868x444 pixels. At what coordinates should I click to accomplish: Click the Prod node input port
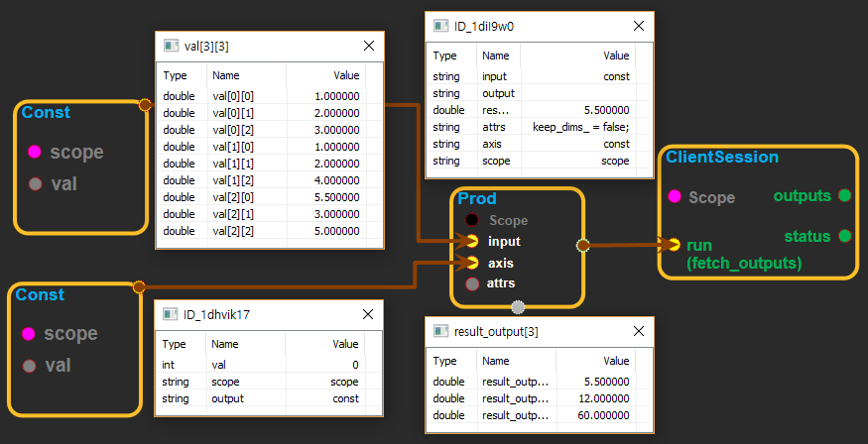(x=472, y=241)
